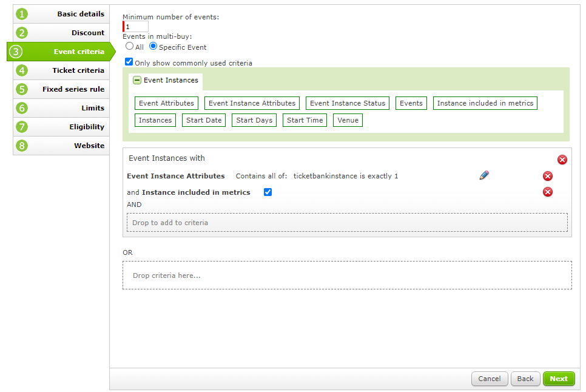The width and height of the screenshot is (586, 392).
Task: Click the Minimum number of events field
Action: (x=136, y=27)
